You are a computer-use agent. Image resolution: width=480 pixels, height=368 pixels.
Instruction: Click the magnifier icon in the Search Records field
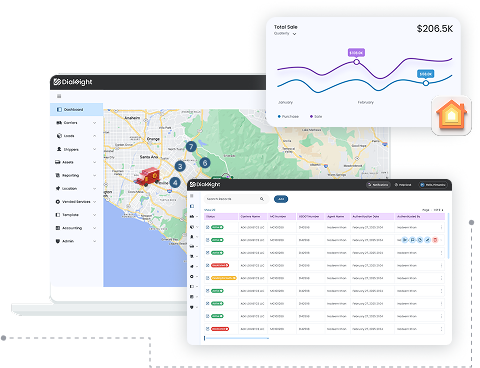tap(262, 199)
